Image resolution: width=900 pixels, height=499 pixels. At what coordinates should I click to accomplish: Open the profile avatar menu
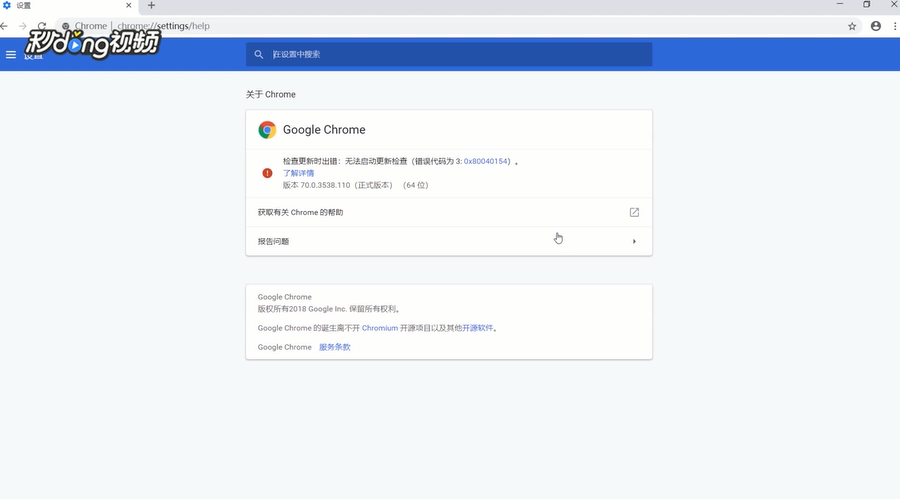point(876,26)
